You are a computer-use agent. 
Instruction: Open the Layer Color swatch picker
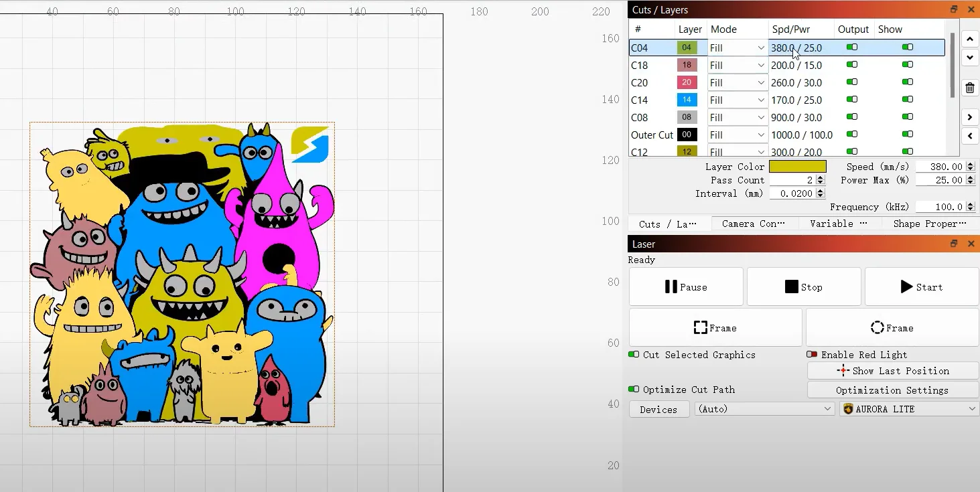point(797,167)
